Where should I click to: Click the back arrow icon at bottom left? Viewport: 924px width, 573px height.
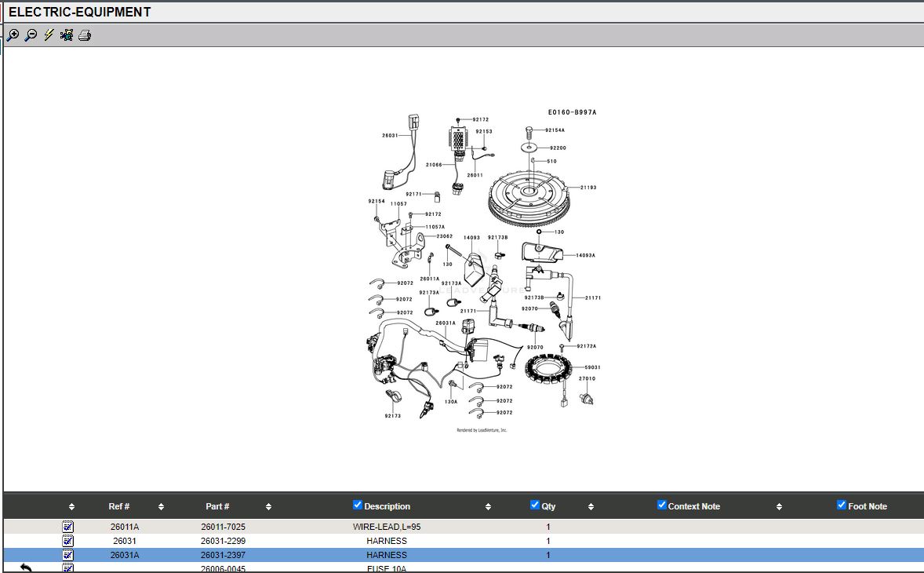[26, 568]
